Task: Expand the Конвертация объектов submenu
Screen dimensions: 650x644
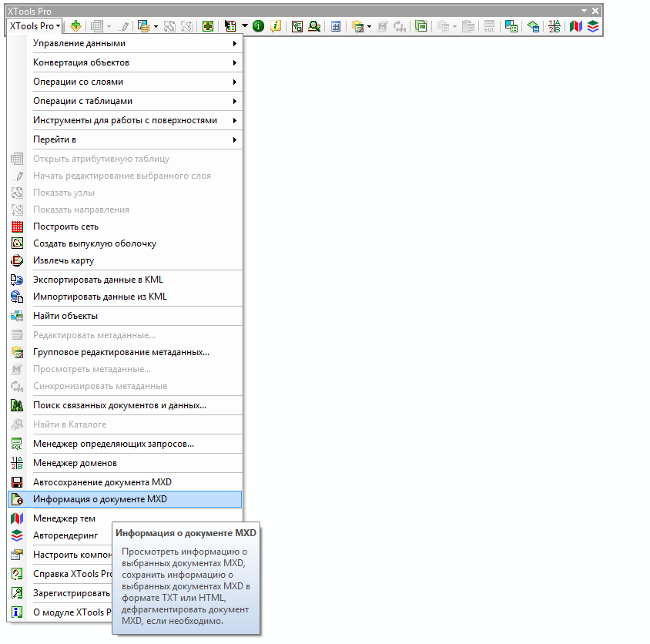Action: coord(136,62)
